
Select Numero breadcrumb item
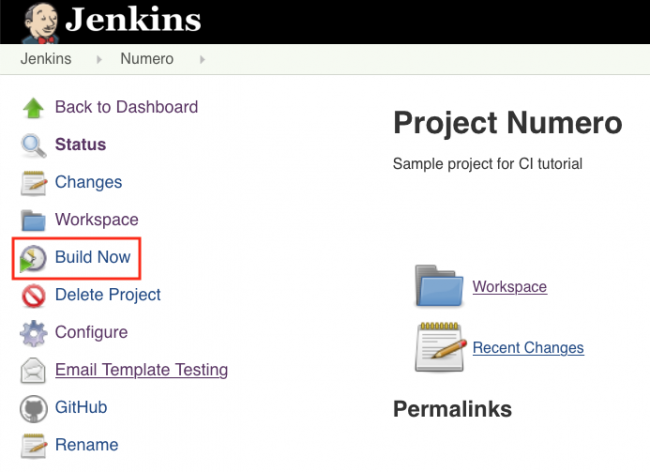(x=147, y=59)
